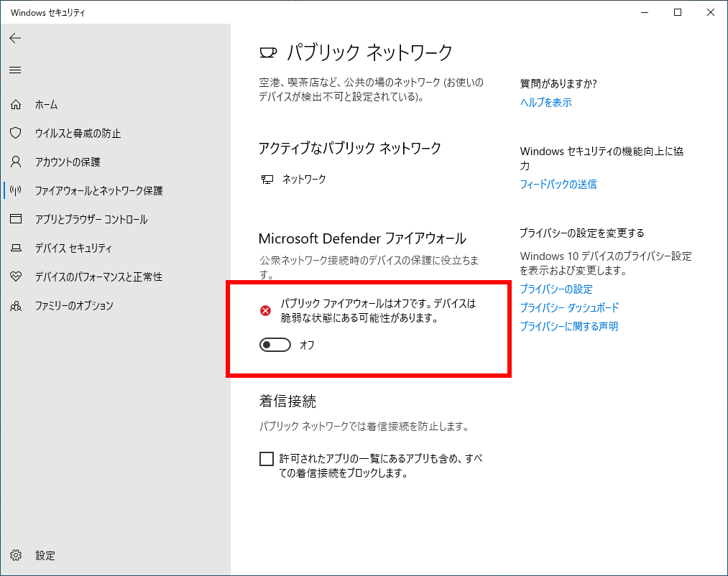The image size is (728, 576).
Task: Click the アクティブなパブリック ネットワーク heading
Action: coord(349,148)
